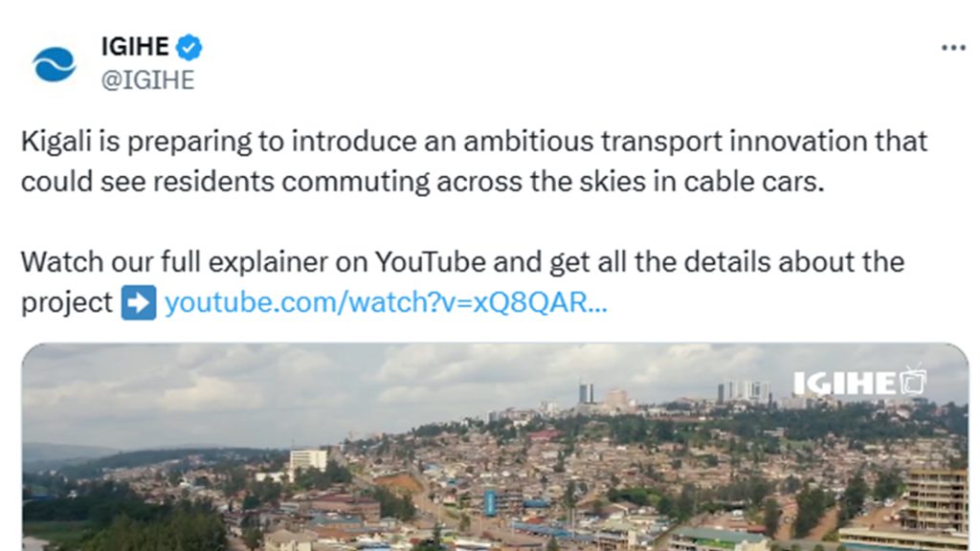The width and height of the screenshot is (980, 551).
Task: Click the white building on the photo's left
Action: coord(308,459)
